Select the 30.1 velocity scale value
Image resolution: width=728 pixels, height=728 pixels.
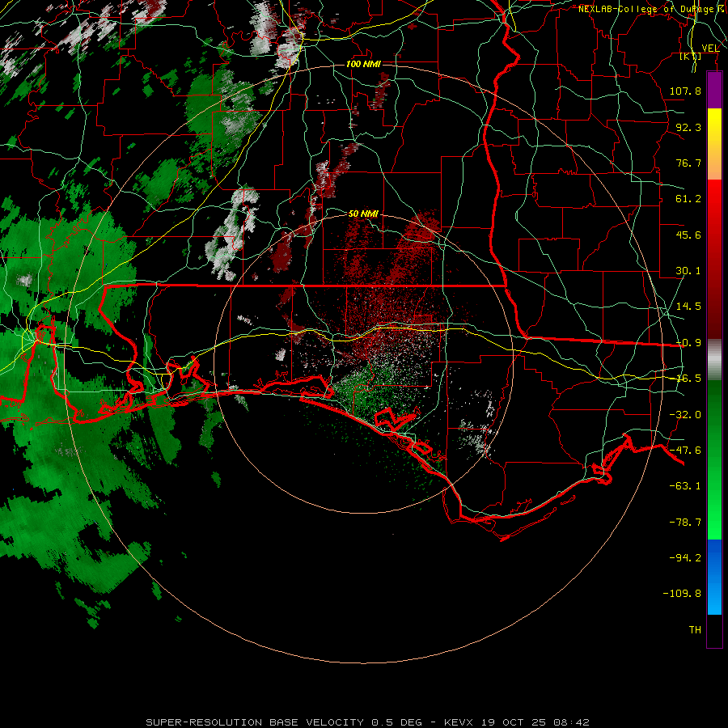click(688, 271)
